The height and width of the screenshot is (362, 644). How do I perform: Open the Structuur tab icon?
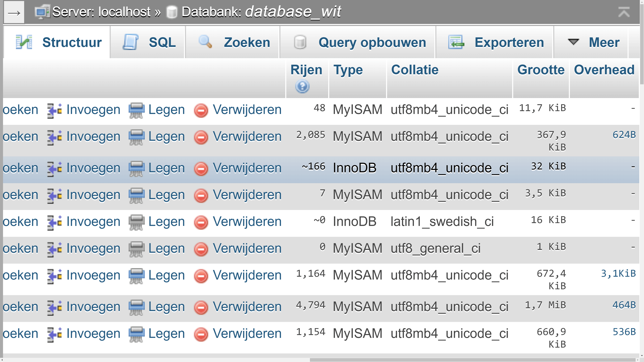click(24, 42)
